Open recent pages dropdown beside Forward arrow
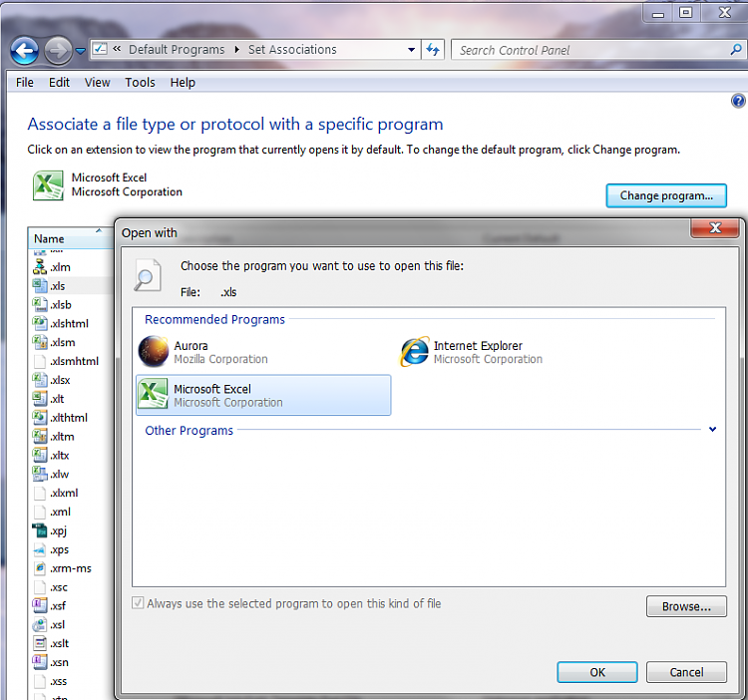Viewport: 748px width, 700px height. point(81,51)
